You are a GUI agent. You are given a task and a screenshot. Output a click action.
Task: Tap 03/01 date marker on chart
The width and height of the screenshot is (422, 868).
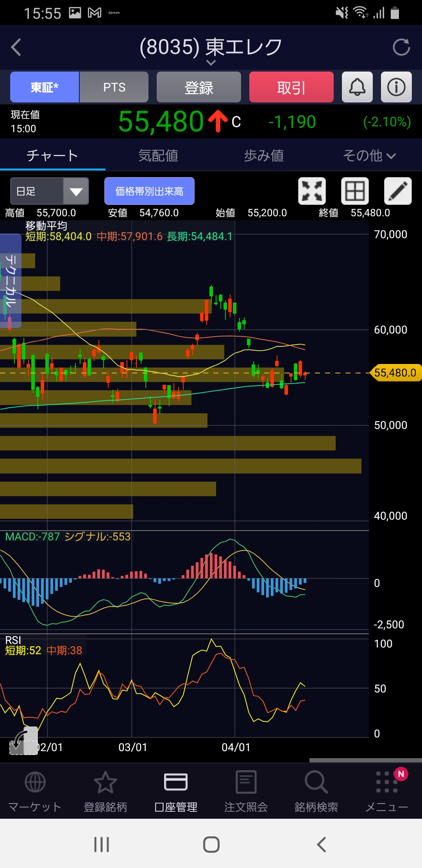click(133, 747)
